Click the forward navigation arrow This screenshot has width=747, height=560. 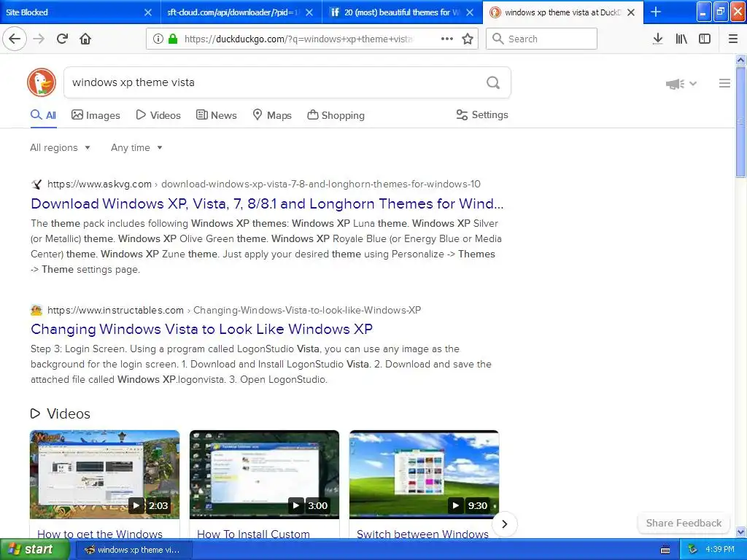(x=39, y=39)
